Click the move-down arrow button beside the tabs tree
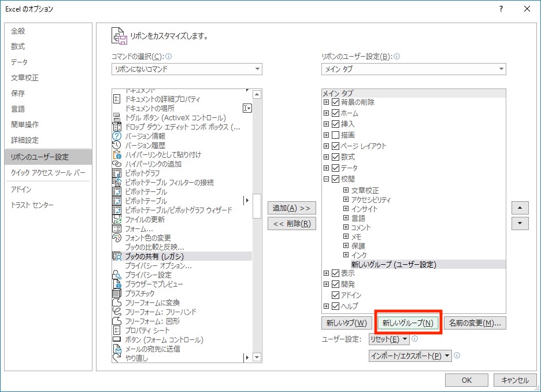The width and height of the screenshot is (541, 392). pos(520,224)
